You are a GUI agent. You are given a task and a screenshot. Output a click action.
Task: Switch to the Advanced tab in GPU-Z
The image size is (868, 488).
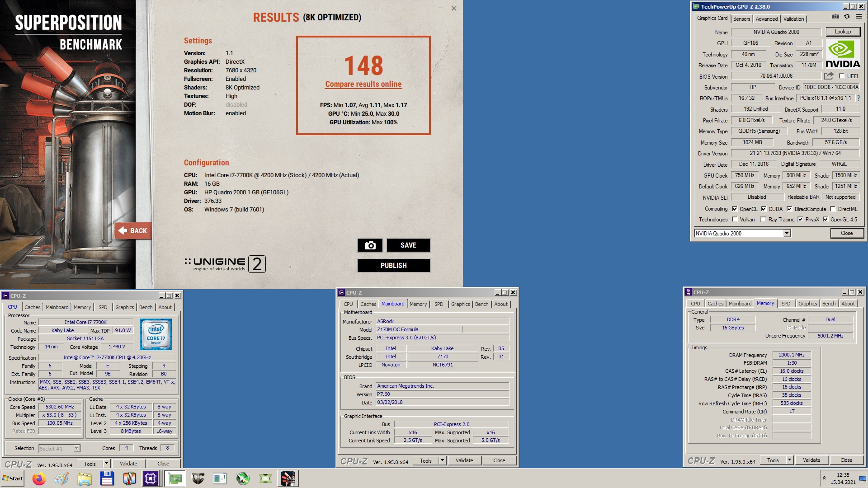pos(767,19)
